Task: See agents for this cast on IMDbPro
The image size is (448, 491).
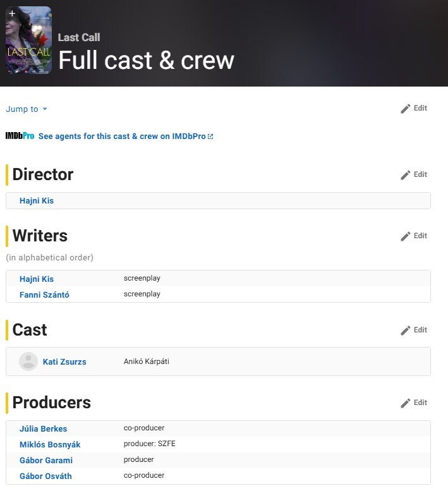Action: click(x=125, y=136)
